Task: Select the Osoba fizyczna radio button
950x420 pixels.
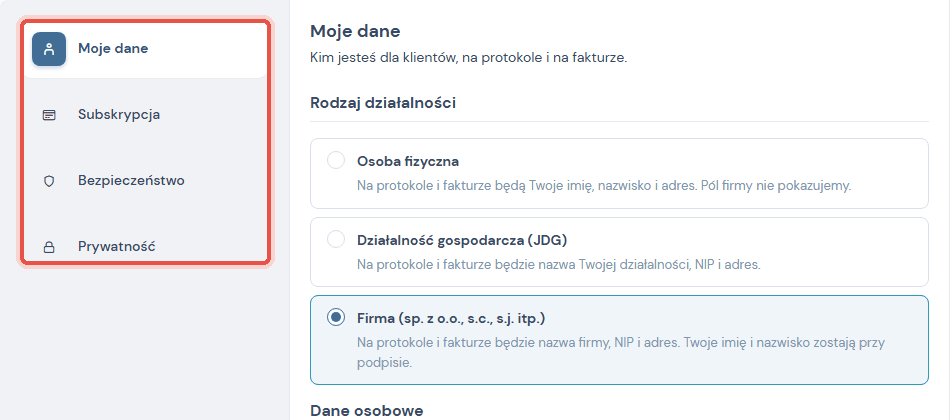Action: click(336, 161)
